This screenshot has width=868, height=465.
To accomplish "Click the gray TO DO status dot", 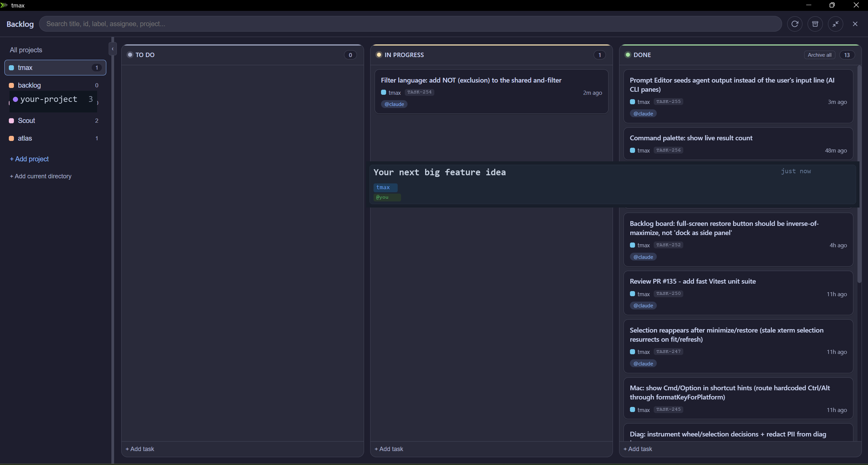I will pos(130,55).
